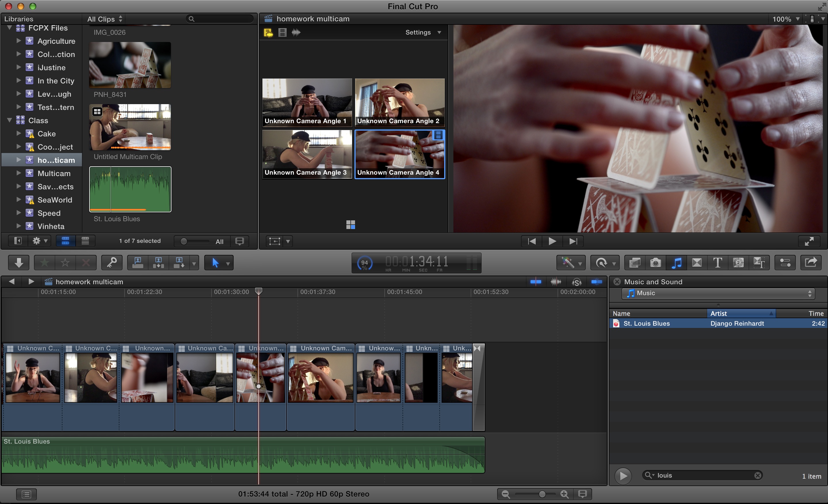Click the Share export button
Viewport: 828px width, 504px height.
tap(811, 262)
